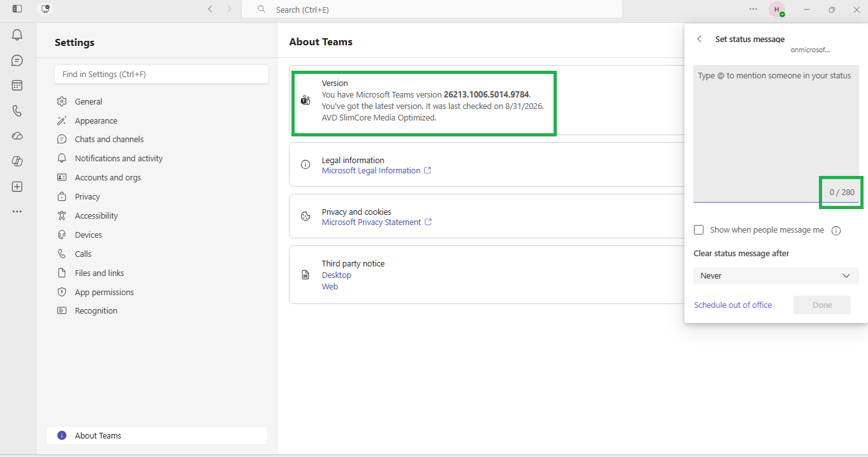Click the gear icon beside General
The height and width of the screenshot is (457, 868).
coord(62,101)
